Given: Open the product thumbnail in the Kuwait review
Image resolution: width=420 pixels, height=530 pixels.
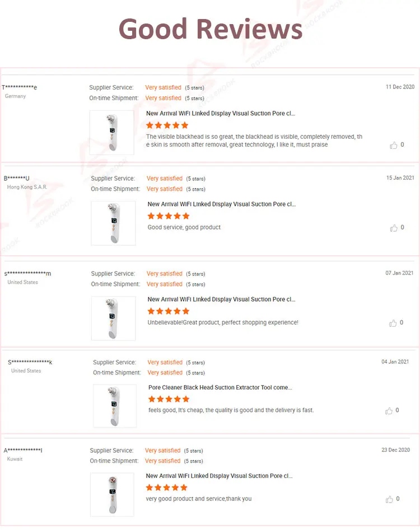Looking at the screenshot, I should [112, 495].
